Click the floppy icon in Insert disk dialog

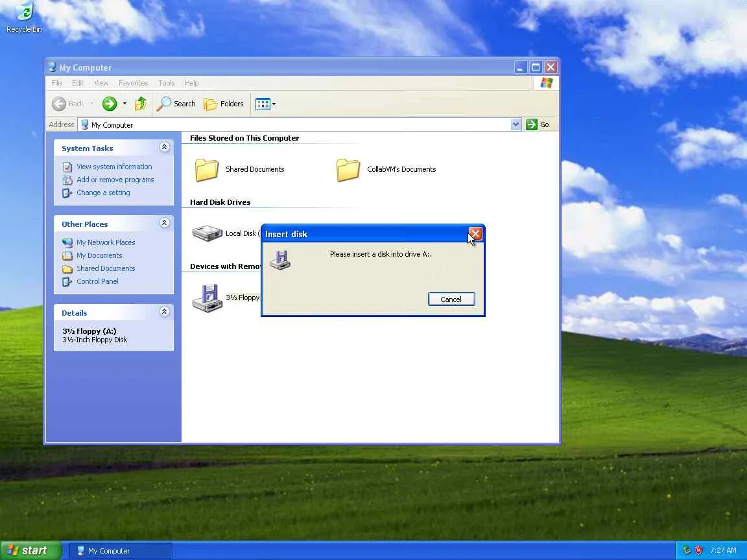pyautogui.click(x=280, y=259)
